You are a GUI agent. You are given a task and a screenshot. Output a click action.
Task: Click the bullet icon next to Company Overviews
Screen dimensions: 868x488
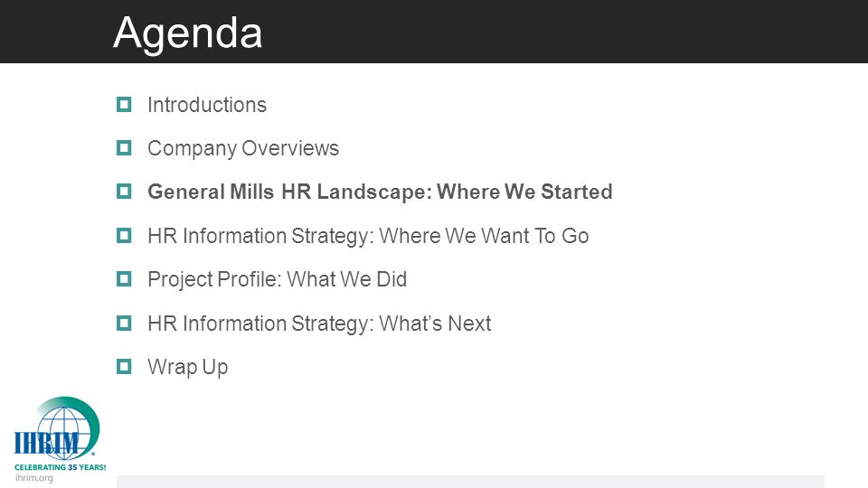pyautogui.click(x=124, y=147)
